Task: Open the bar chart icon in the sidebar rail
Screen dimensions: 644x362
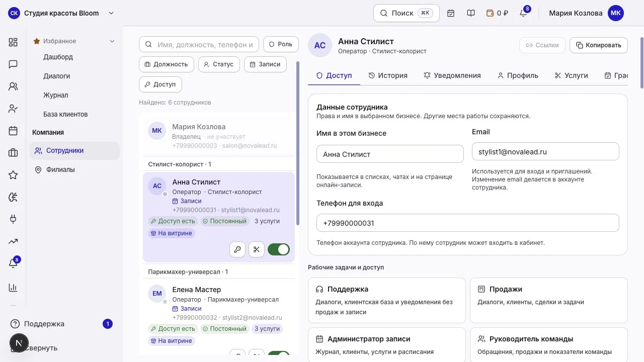Action: click(13, 288)
